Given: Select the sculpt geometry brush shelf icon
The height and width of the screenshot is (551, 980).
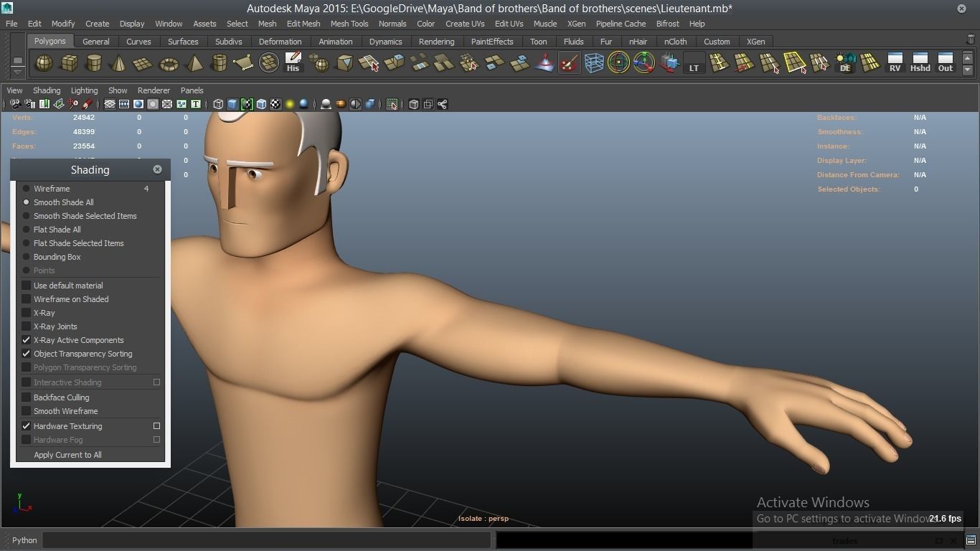Looking at the screenshot, I should pyautogui.click(x=569, y=63).
